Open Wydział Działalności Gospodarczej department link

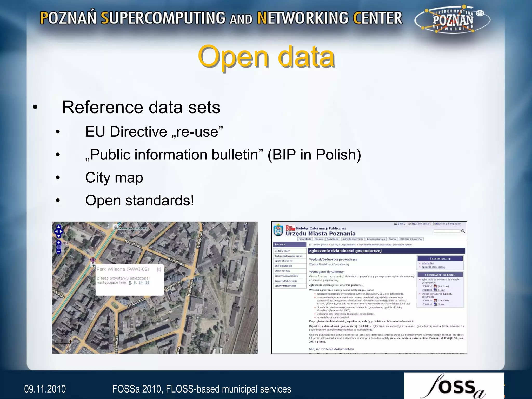point(329,264)
